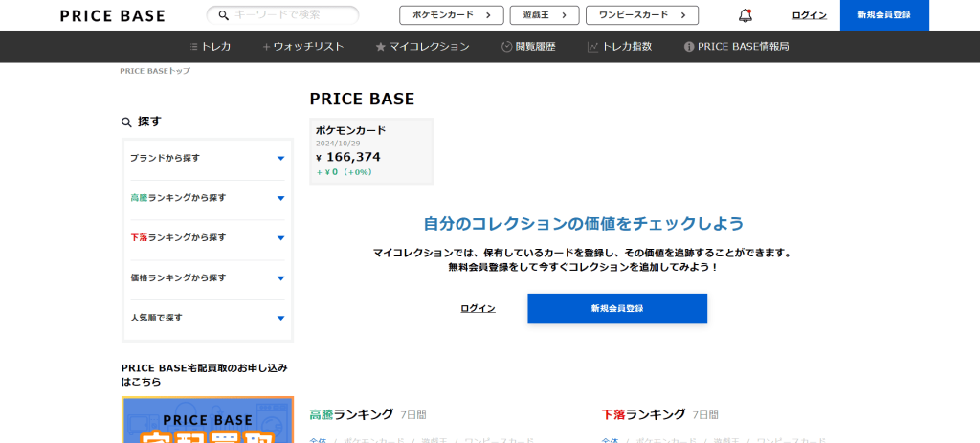Expand 下落ランキングから探す section

208,238
